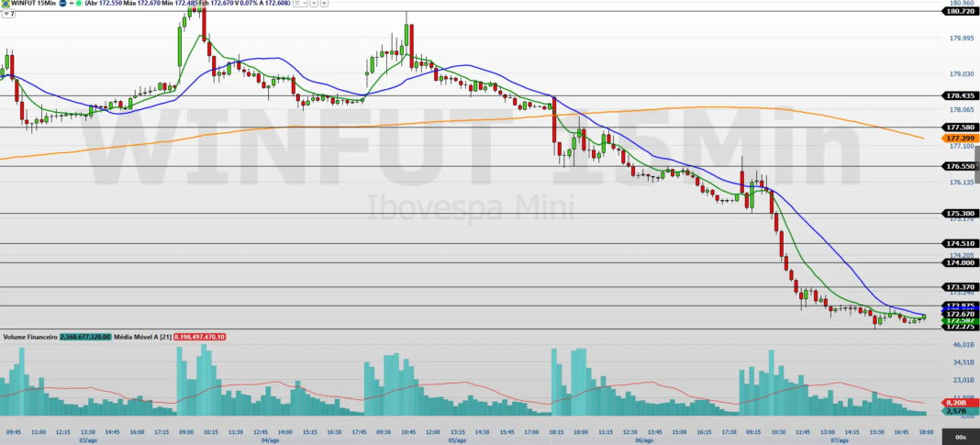Open the small arrow dropdown before plus button
The height and width of the screenshot is (445, 980).
[314, 3]
